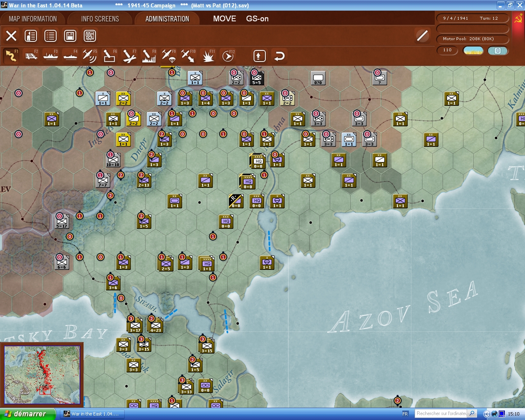Image resolution: width=525 pixels, height=420 pixels.
Task: Pick the F9 air transport parachute icon
Action: 169,56
